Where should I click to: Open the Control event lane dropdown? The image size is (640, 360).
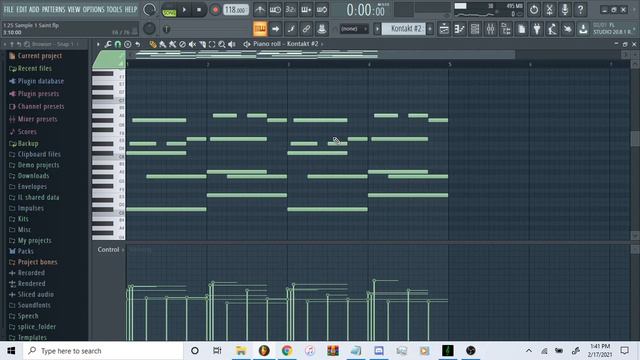[x=111, y=249]
